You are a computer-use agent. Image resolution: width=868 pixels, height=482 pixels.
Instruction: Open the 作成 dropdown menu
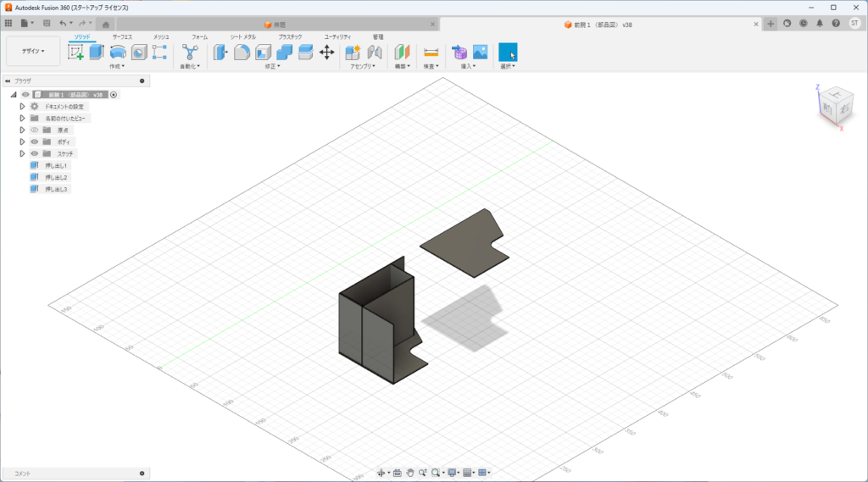click(x=117, y=66)
